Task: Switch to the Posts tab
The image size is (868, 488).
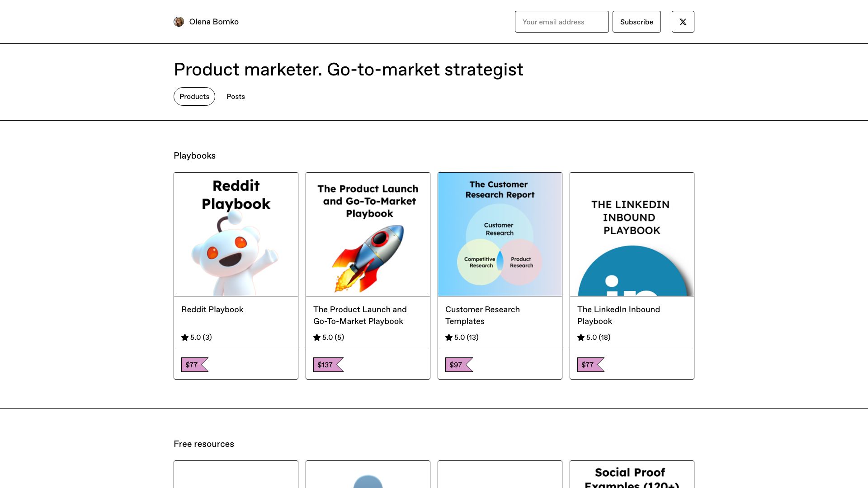Action: tap(236, 96)
